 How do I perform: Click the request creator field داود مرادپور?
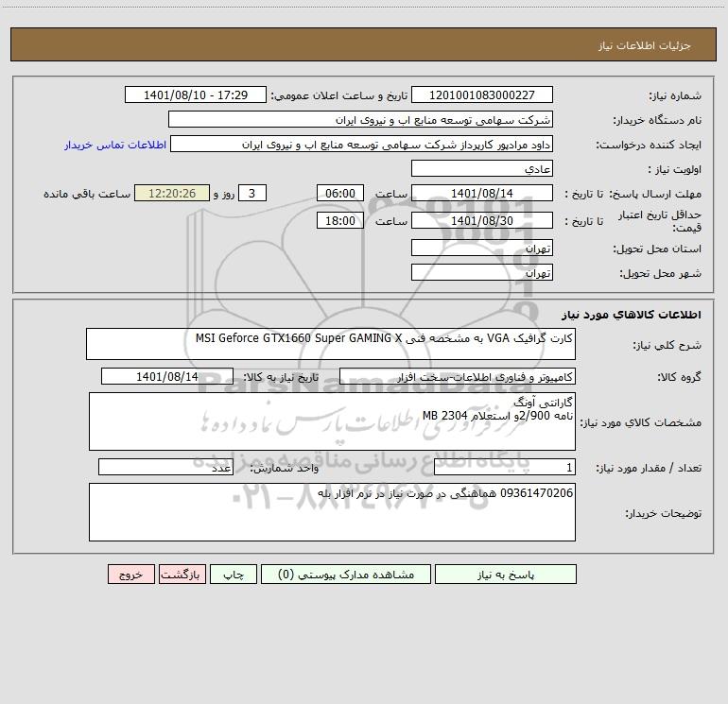click(362, 144)
